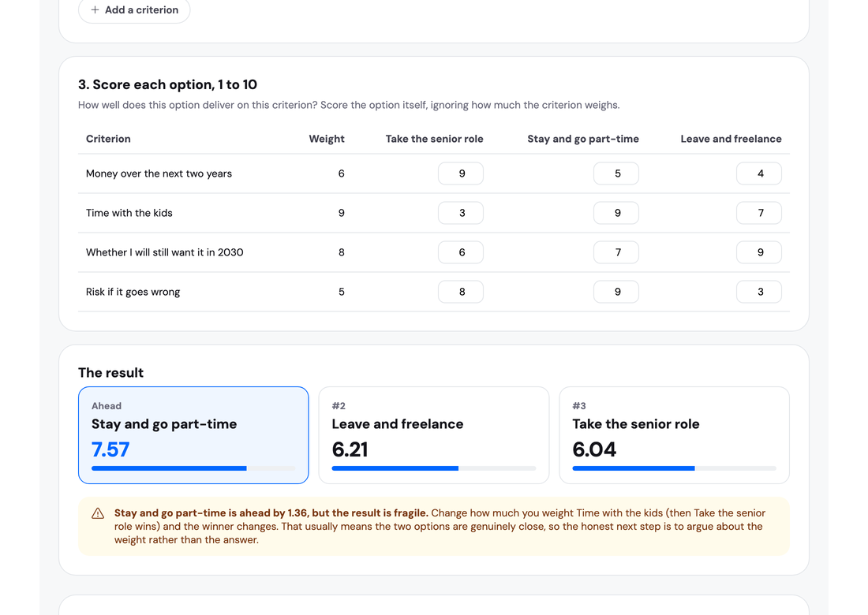Screen dimensions: 868x615
Task: Edit part-time score for still want it in 2030
Action: coord(616,252)
